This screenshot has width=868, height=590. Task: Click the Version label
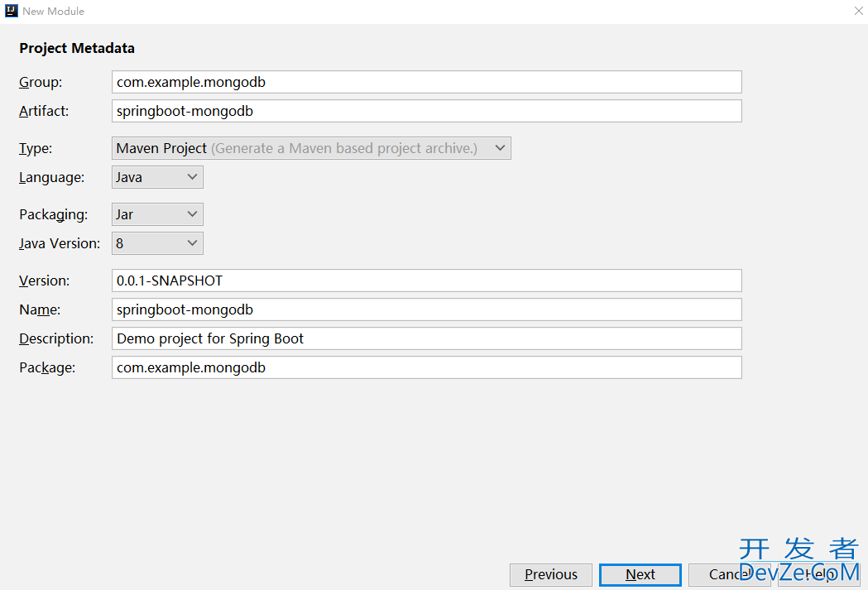45,281
